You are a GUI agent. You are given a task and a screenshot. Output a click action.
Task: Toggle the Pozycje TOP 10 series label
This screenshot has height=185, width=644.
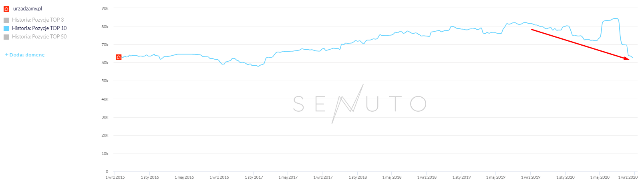pyautogui.click(x=39, y=28)
